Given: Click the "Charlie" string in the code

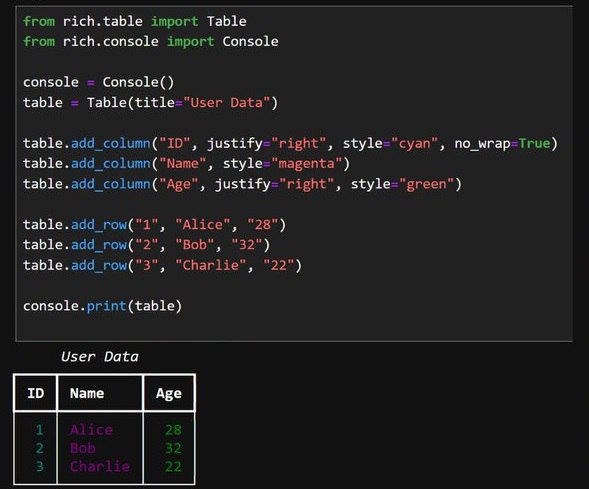Looking at the screenshot, I should point(211,266).
